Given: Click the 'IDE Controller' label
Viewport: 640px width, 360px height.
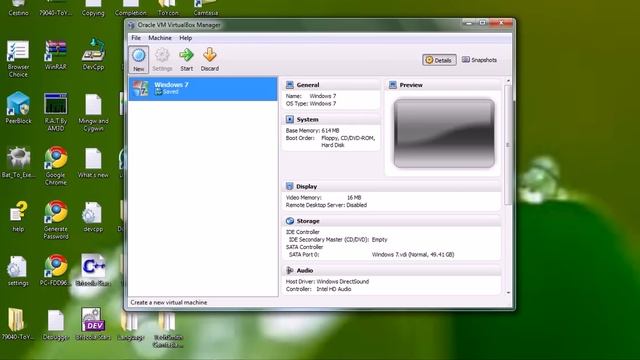Looking at the screenshot, I should (x=302, y=232).
